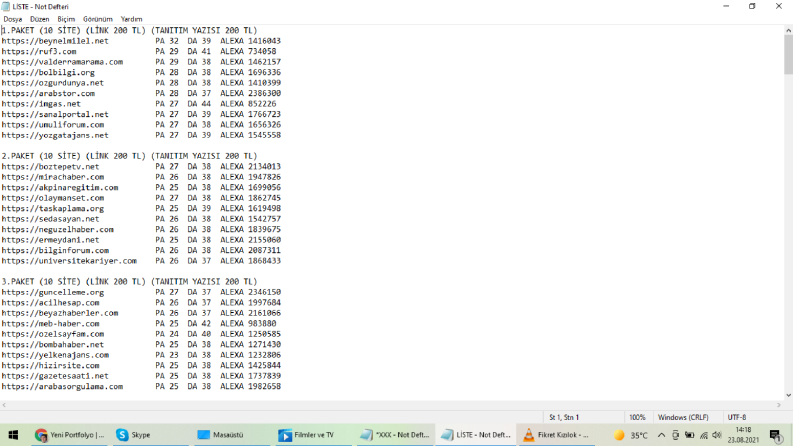Click the horizontal scrollbar left arrow

point(4,405)
